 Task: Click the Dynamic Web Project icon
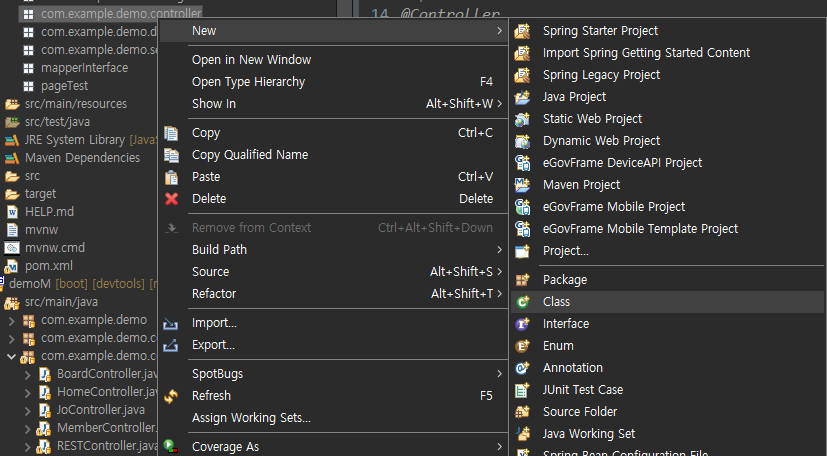522,141
